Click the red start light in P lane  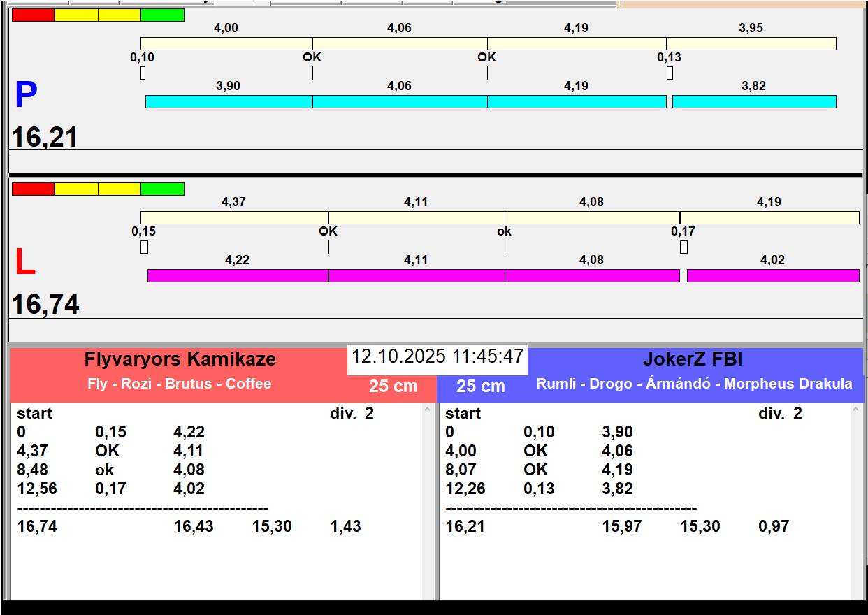33,15
